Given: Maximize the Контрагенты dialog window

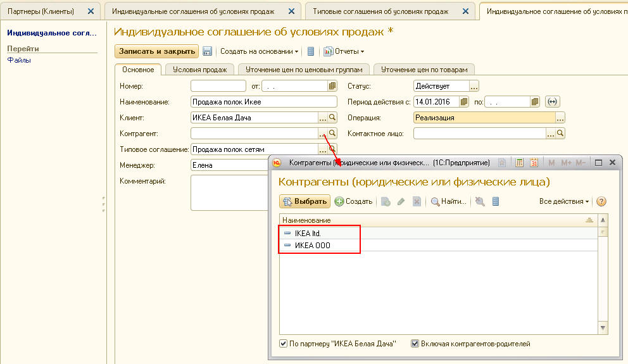Looking at the screenshot, I should [x=598, y=163].
